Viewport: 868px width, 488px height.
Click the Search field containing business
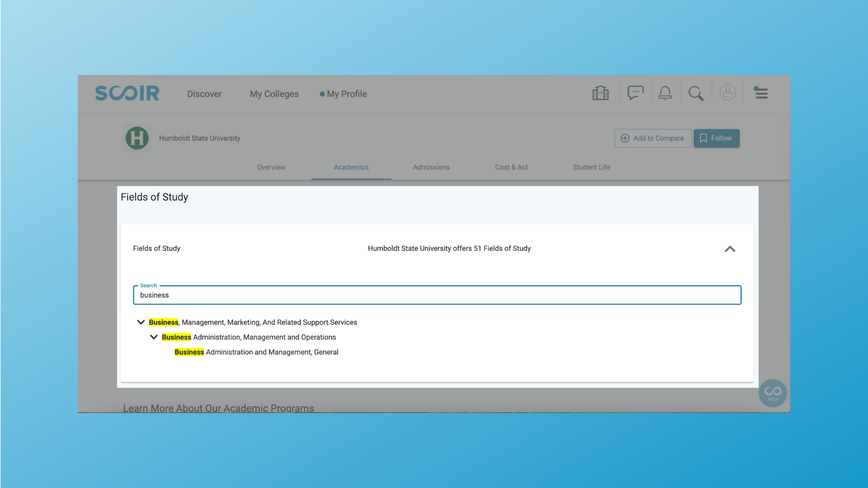pos(437,295)
